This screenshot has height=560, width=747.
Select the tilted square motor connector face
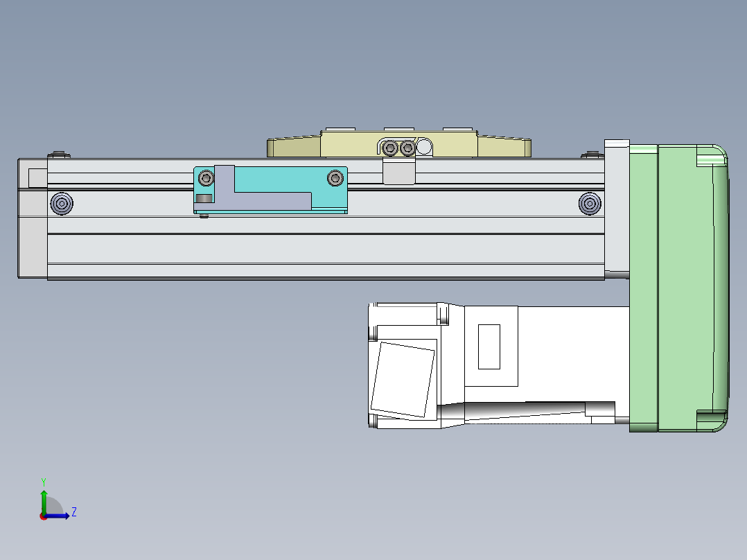(x=403, y=379)
